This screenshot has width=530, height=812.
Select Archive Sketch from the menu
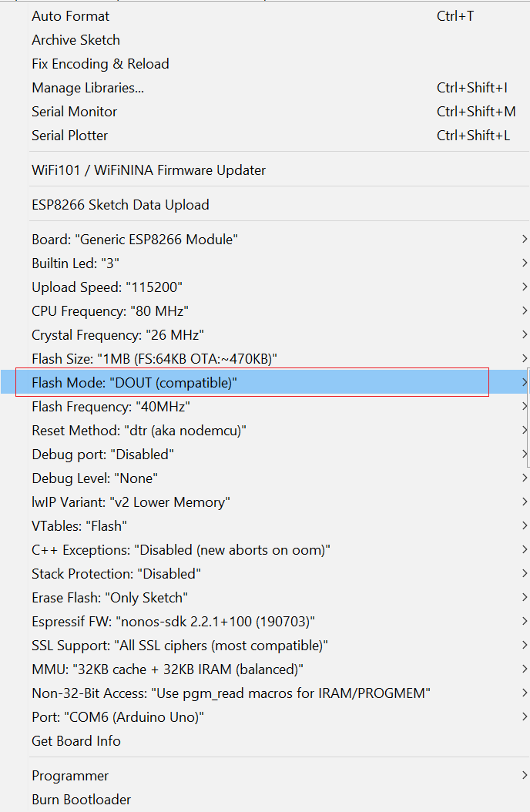(x=75, y=40)
